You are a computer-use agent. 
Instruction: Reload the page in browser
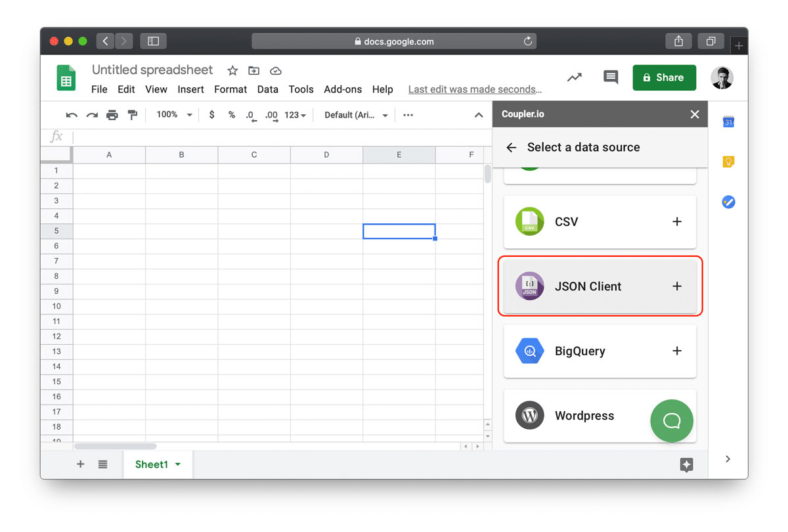coord(528,41)
